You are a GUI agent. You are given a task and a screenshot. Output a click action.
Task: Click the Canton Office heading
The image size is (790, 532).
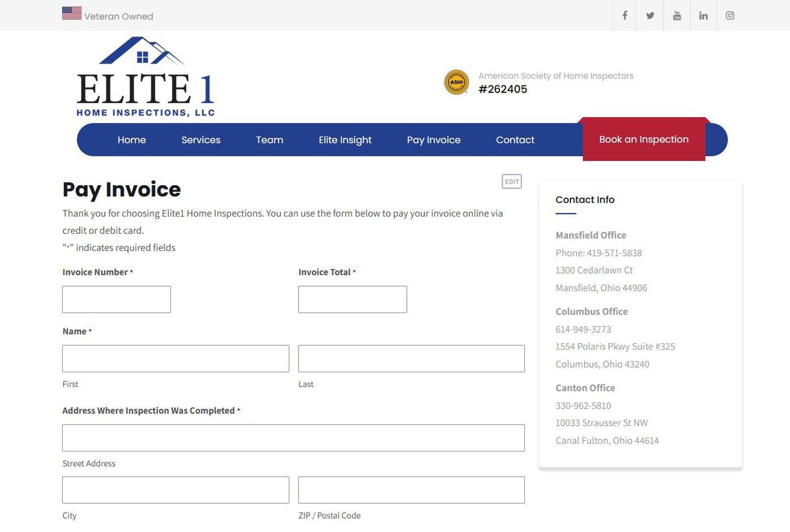(x=585, y=388)
